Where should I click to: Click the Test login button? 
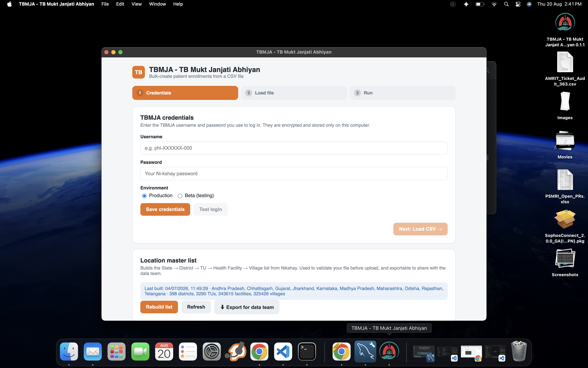211,209
